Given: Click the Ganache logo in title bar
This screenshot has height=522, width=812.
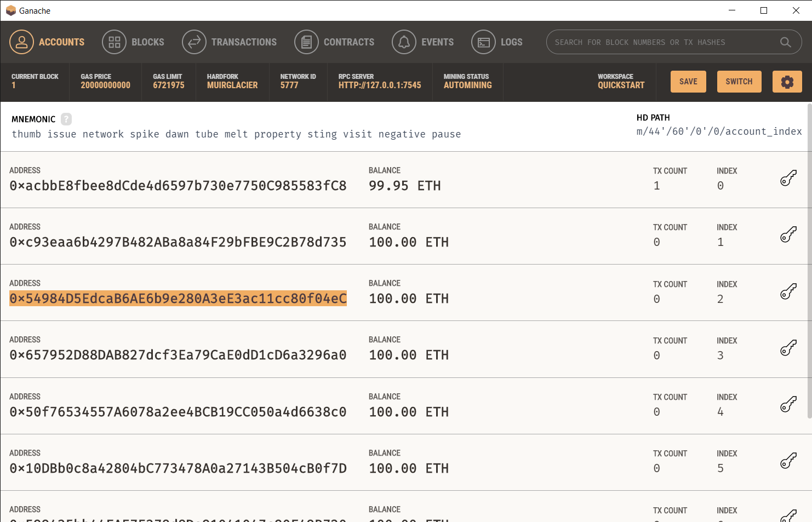Looking at the screenshot, I should tap(11, 10).
